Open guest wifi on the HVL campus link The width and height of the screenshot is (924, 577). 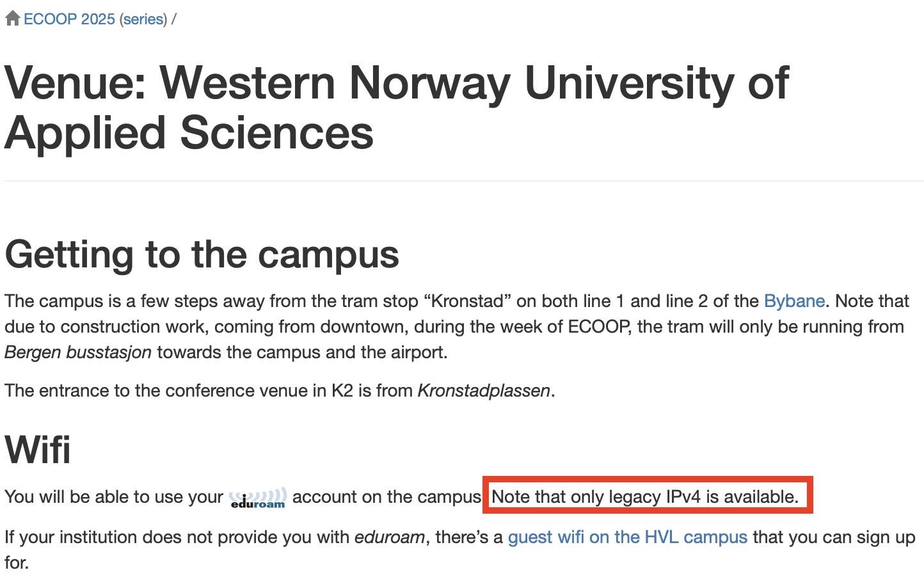[x=627, y=537]
